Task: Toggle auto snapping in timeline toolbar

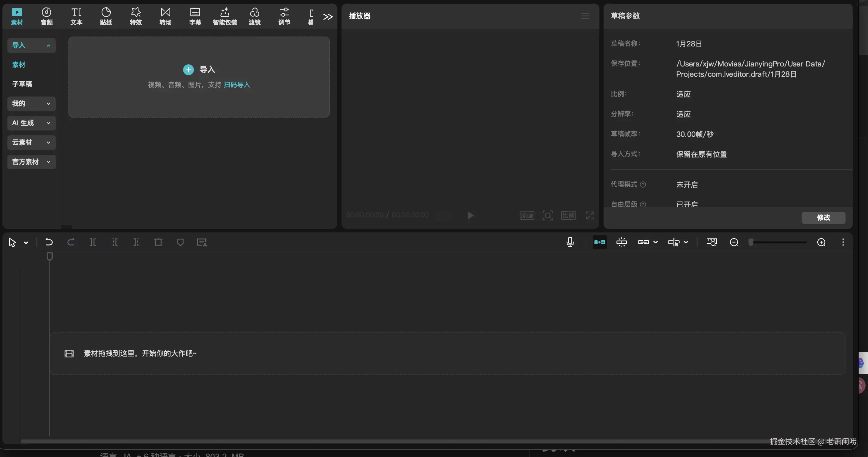Action: point(621,242)
